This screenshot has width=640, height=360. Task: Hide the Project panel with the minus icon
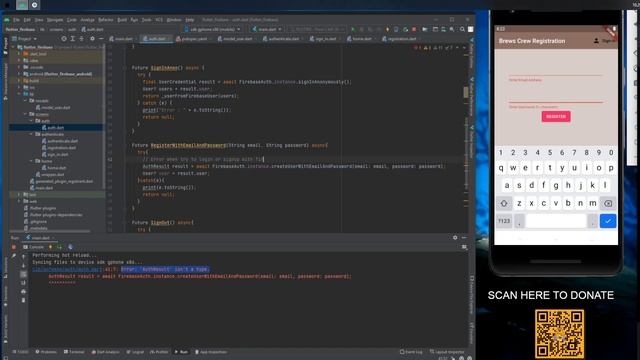pyautogui.click(x=101, y=39)
